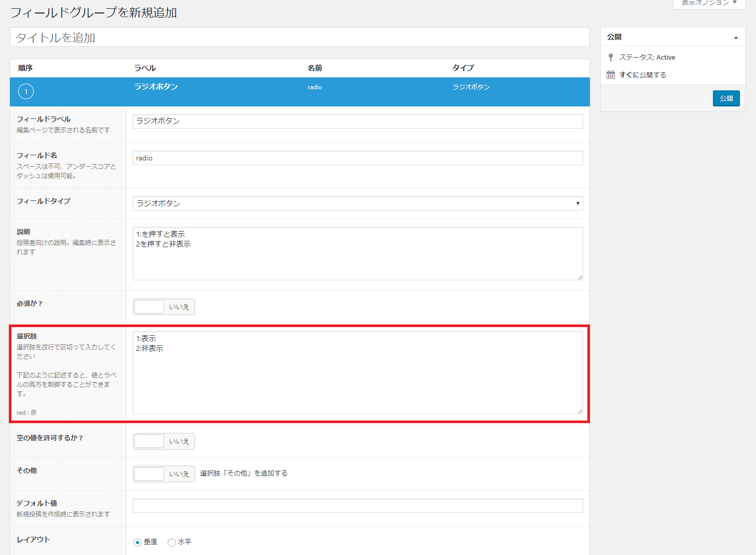Open the フィールドタイプ dropdown
The image size is (756, 555).
(358, 204)
